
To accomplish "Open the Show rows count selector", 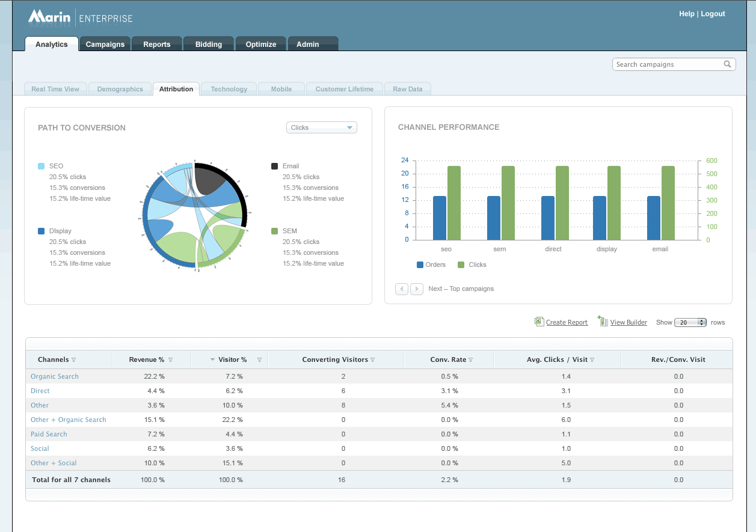I will coord(690,322).
